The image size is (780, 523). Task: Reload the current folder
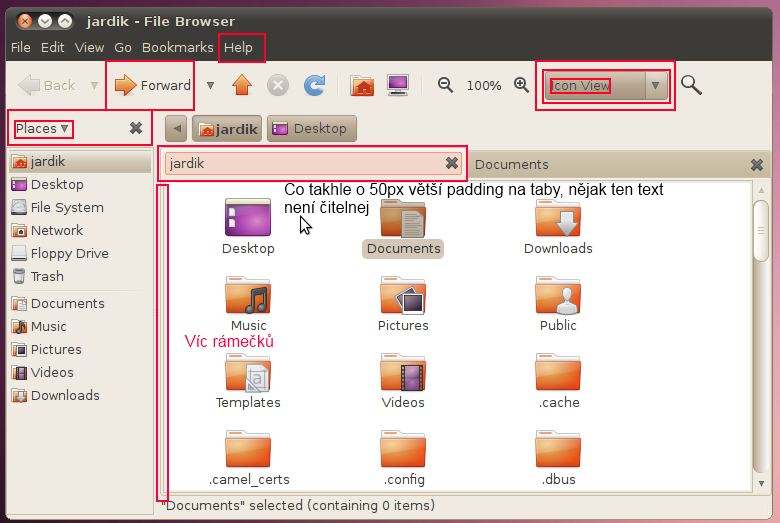[314, 86]
